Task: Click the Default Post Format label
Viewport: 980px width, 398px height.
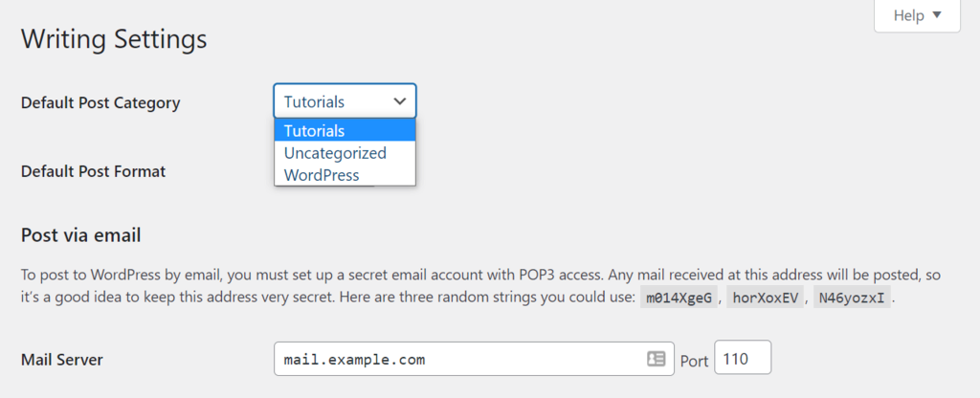Action: (93, 171)
